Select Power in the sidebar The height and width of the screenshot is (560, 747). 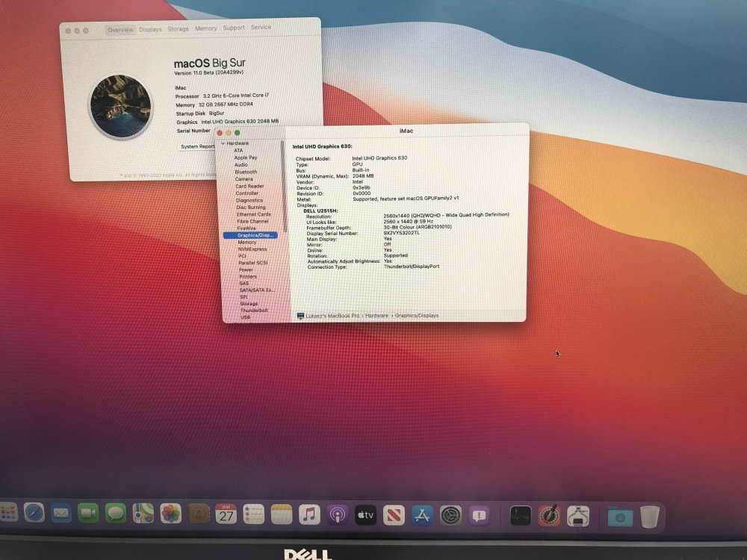246,270
